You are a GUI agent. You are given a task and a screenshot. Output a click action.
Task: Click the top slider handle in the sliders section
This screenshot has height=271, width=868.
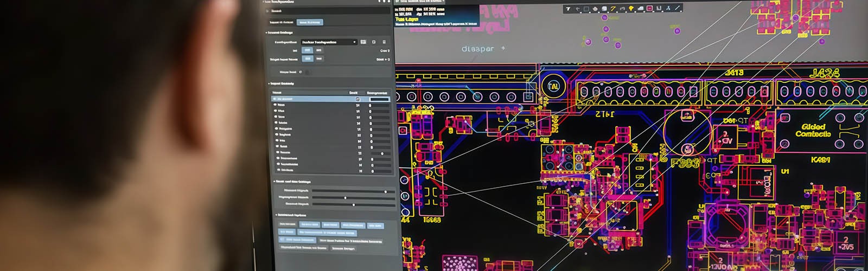tap(386, 191)
